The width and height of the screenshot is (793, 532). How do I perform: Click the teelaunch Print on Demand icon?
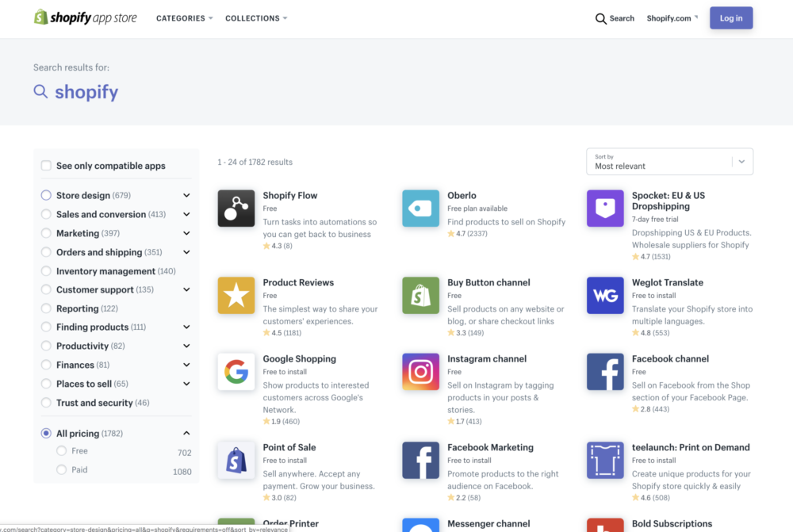(605, 461)
